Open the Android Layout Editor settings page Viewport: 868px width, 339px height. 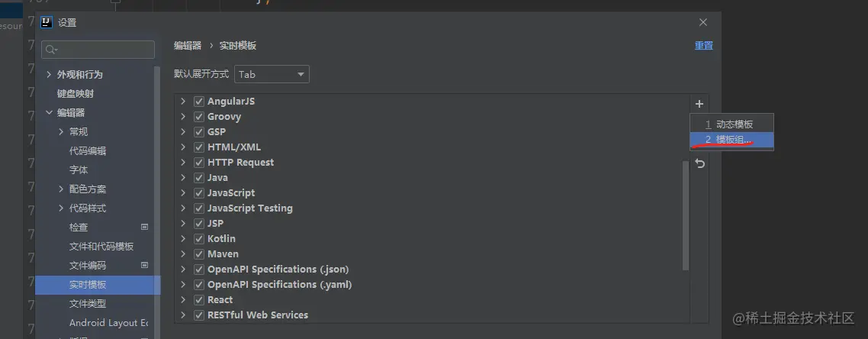(108, 323)
